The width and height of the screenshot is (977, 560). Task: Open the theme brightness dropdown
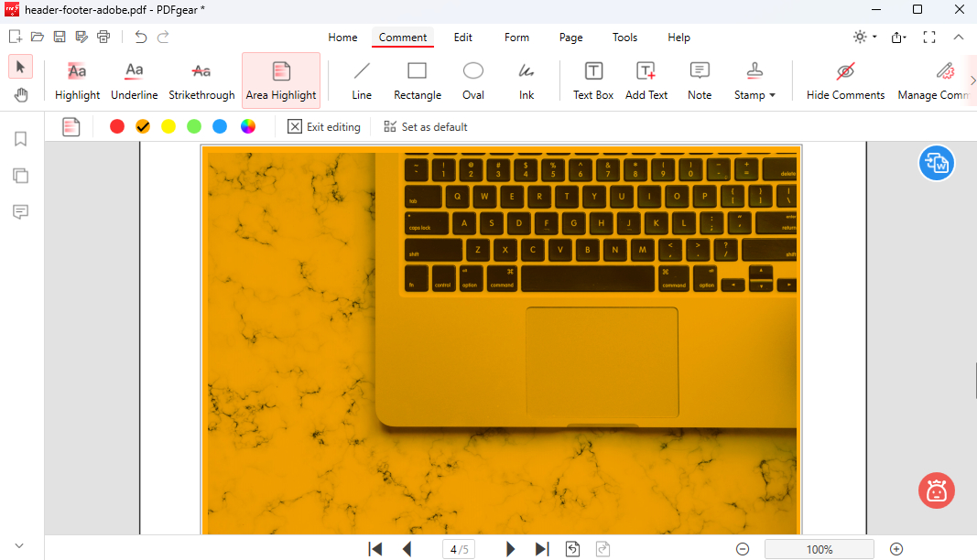tap(864, 38)
